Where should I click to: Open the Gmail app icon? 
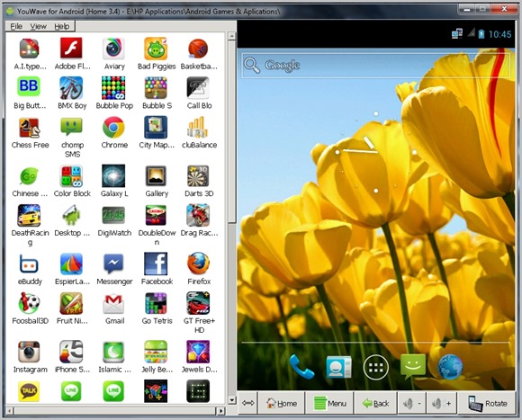[113, 304]
